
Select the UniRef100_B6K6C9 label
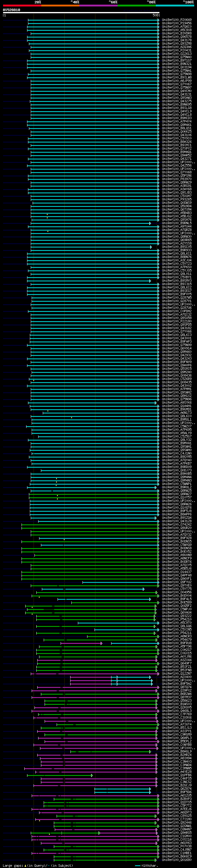point(177,856)
